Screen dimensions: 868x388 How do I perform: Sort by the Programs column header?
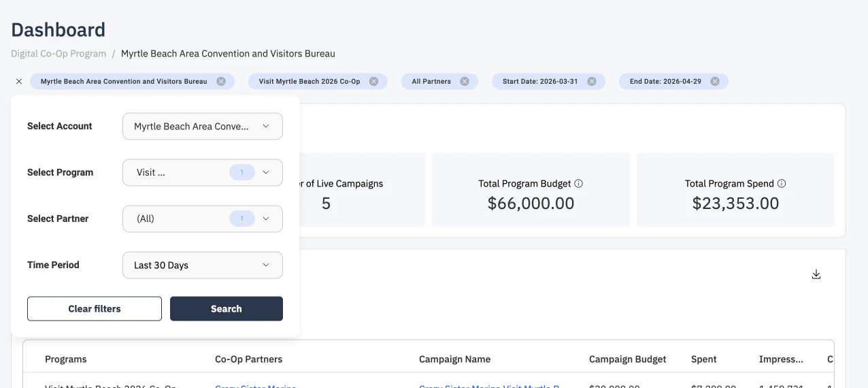(66, 359)
